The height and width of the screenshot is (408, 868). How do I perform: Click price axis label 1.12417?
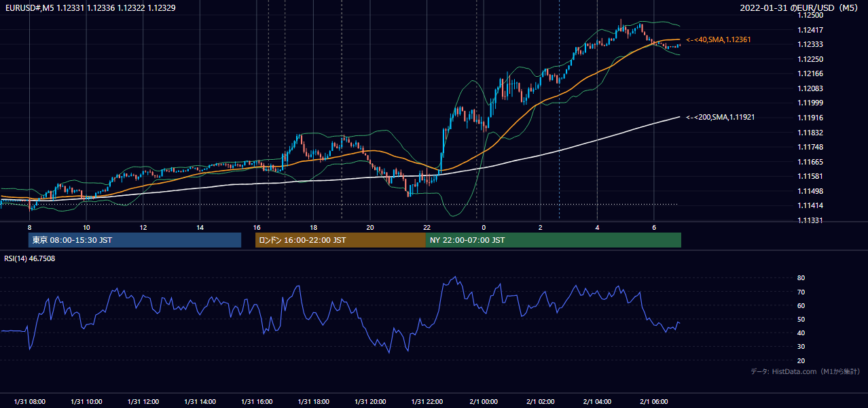810,30
